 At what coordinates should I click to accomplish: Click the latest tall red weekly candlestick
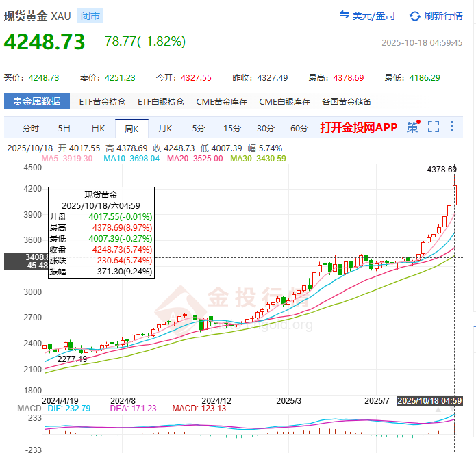(x=455, y=196)
